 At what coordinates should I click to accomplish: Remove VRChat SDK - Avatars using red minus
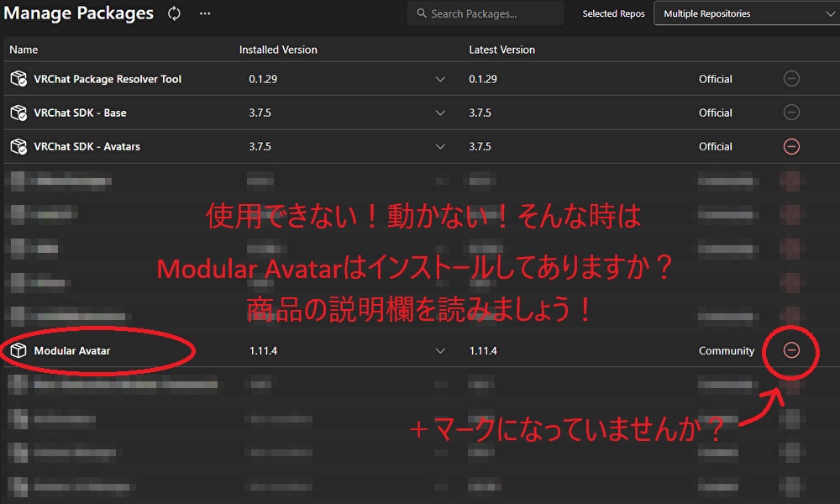click(x=791, y=146)
